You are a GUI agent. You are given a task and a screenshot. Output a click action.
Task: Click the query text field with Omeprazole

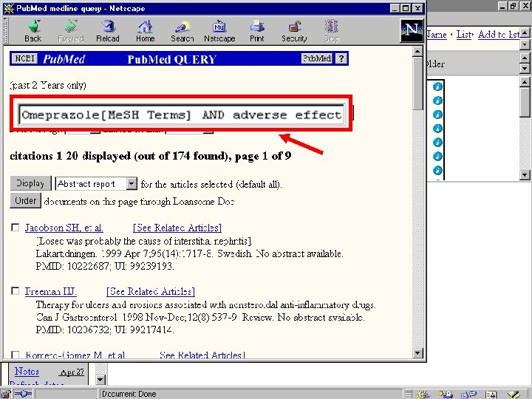182,115
